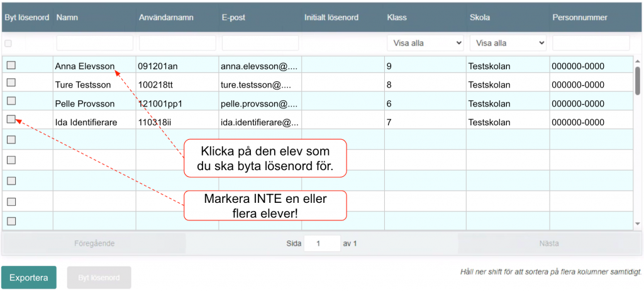Tick the checkbox for Anna Elevsson
This screenshot has height=291, width=644.
pos(11,65)
